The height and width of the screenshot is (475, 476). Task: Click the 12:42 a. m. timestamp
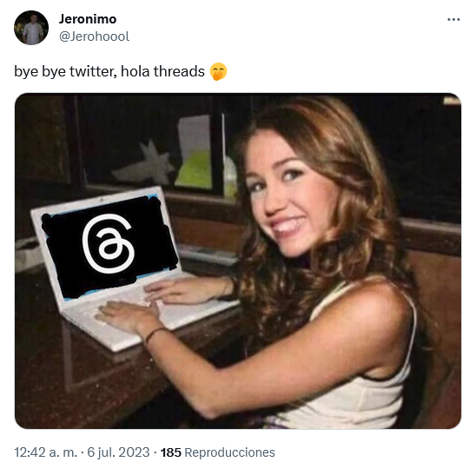coord(45,452)
